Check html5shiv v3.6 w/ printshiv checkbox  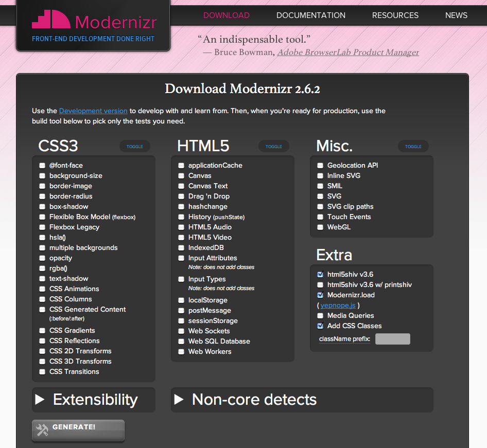tap(320, 284)
